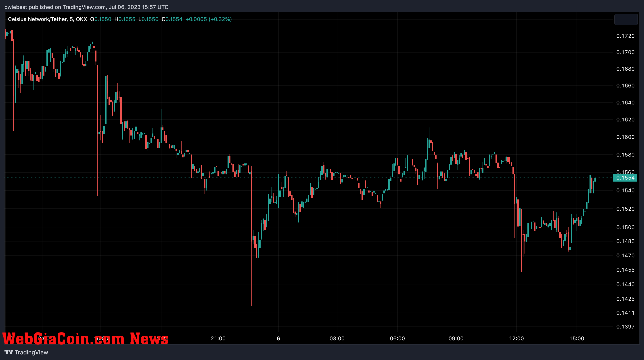Click the 21:00 time axis label
644x360 pixels.
[218, 339]
